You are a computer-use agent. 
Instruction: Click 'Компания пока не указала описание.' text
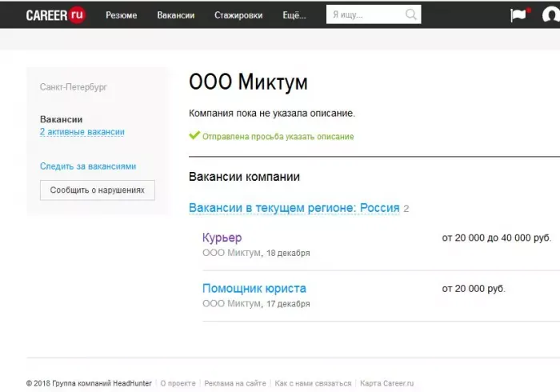point(272,113)
